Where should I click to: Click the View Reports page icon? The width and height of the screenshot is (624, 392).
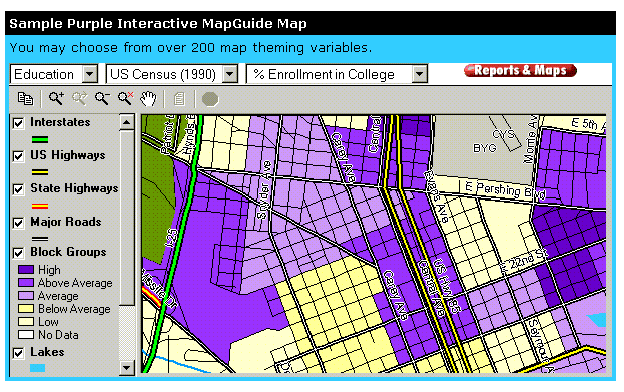[179, 99]
